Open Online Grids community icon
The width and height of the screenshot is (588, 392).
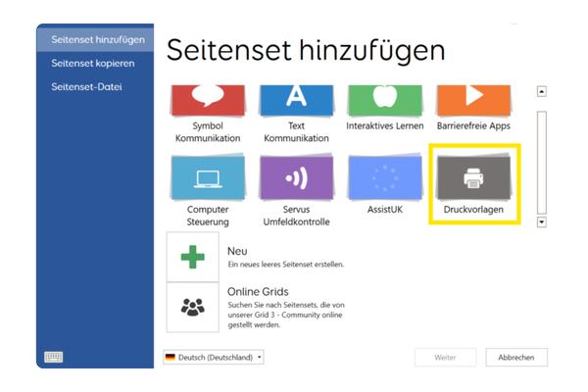192,306
